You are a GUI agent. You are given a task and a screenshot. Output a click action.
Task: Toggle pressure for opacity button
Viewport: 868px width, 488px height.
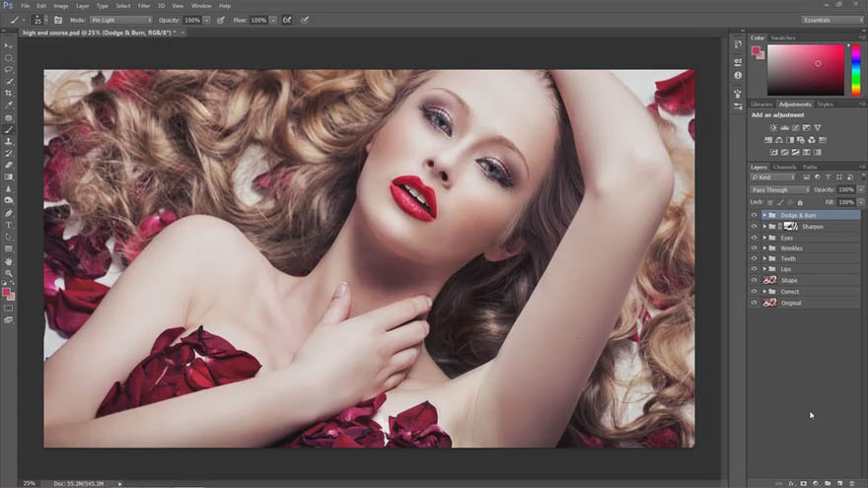[x=221, y=20]
